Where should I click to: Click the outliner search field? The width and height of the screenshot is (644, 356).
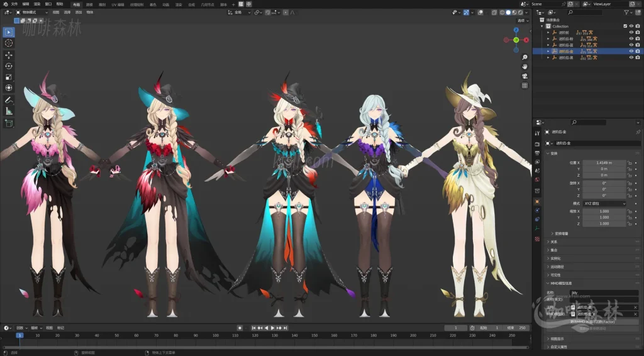click(x=585, y=13)
